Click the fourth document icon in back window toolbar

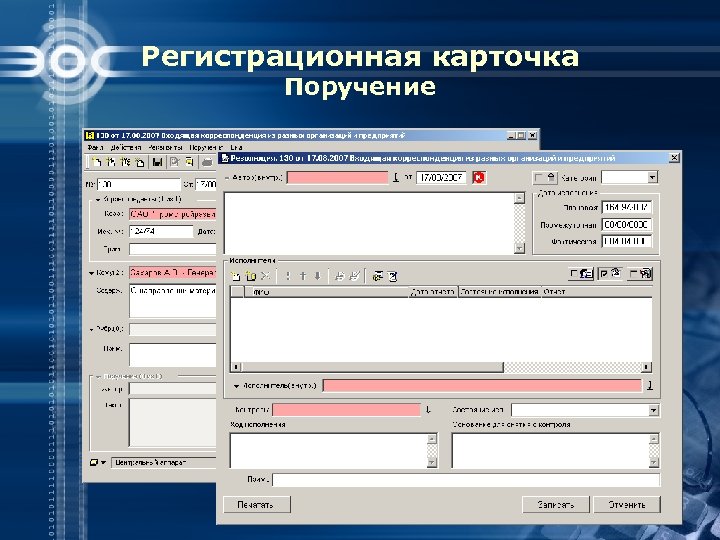pos(140,162)
